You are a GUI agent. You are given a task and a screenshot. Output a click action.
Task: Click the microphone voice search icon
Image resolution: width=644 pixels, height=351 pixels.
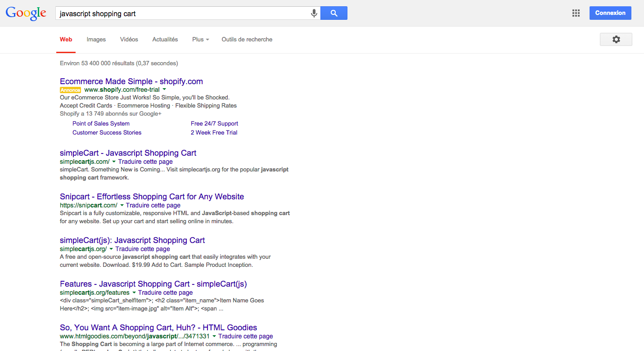314,13
